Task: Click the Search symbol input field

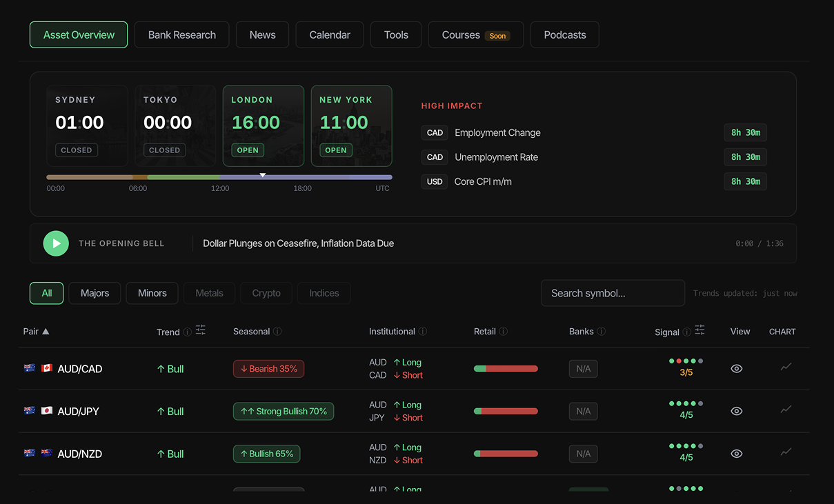Action: [x=613, y=293]
